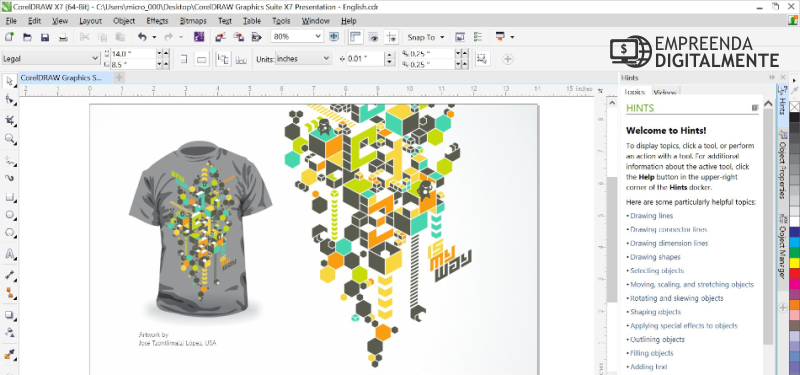This screenshot has width=800, height=375.
Task: Click the Print icon
Action: coord(63,37)
